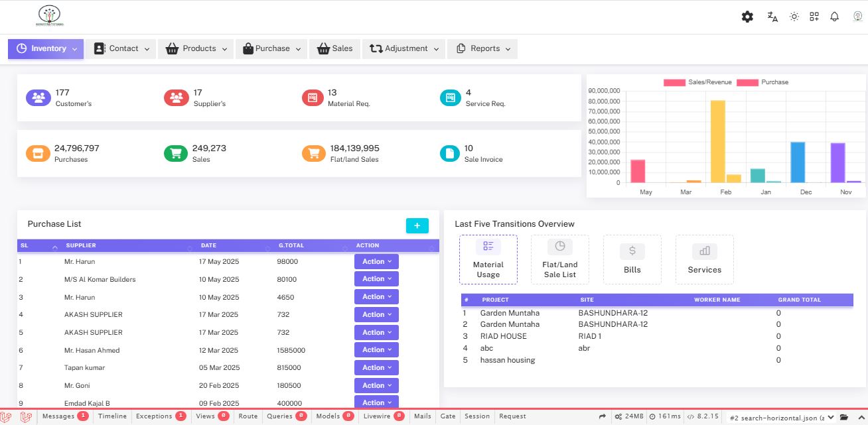Open the notifications bell icon

pos(835,17)
